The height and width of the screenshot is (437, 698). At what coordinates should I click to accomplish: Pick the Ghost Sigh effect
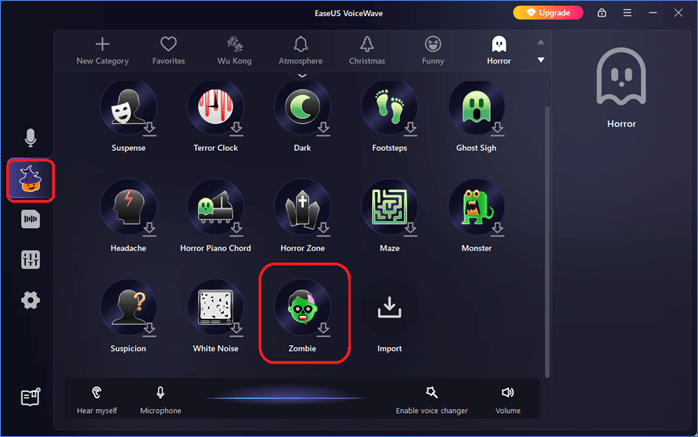click(476, 109)
